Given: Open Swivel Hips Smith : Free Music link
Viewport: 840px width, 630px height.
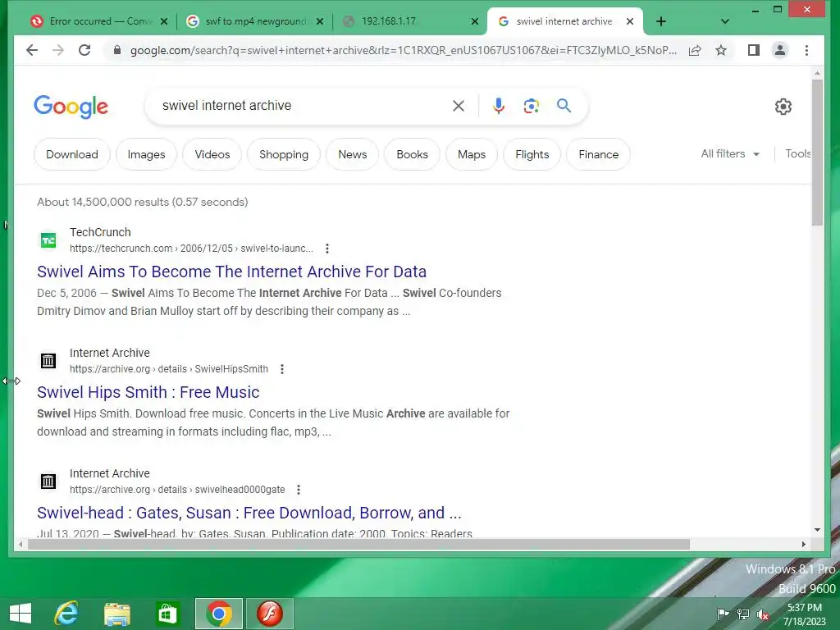Looking at the screenshot, I should [x=148, y=392].
